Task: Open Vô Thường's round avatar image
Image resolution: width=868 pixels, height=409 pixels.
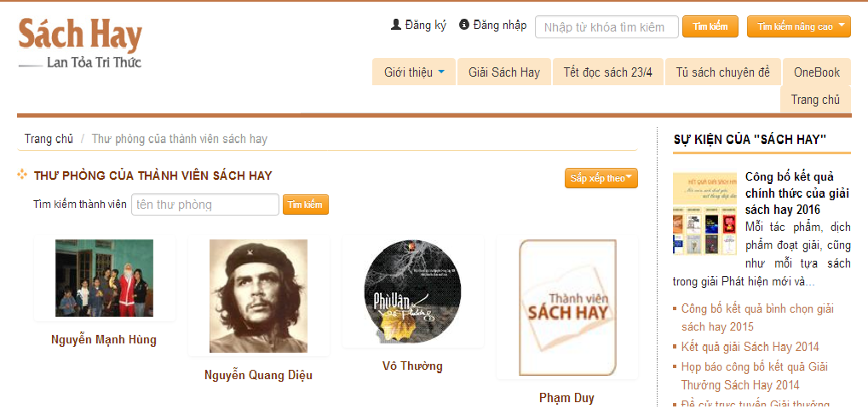Action: (x=412, y=290)
